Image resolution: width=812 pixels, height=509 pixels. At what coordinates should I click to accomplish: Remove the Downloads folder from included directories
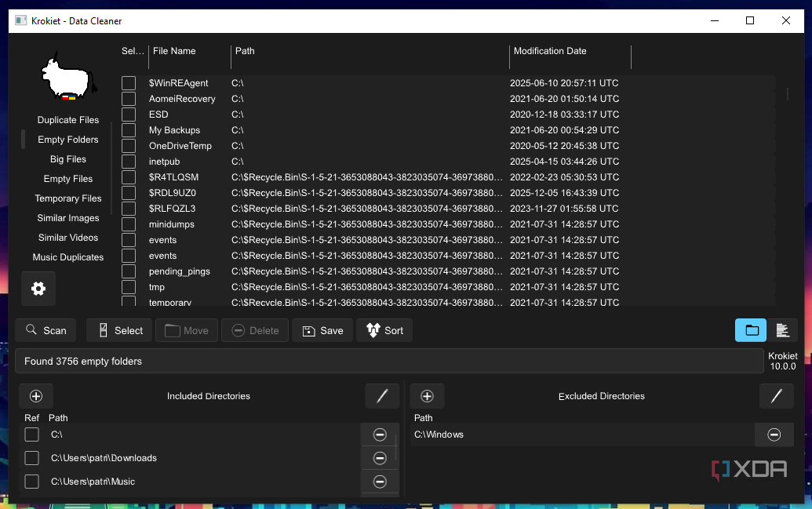point(380,458)
